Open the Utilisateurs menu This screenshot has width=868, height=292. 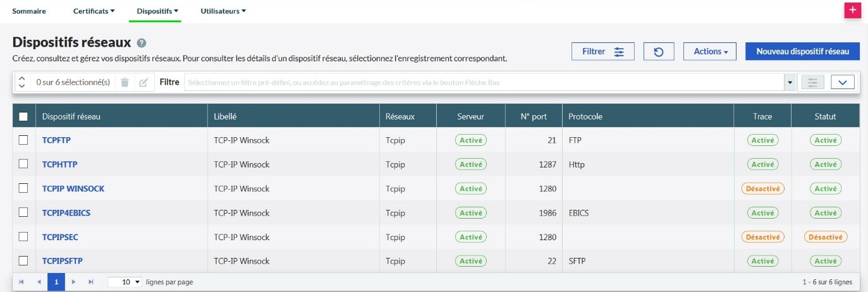[x=223, y=11]
